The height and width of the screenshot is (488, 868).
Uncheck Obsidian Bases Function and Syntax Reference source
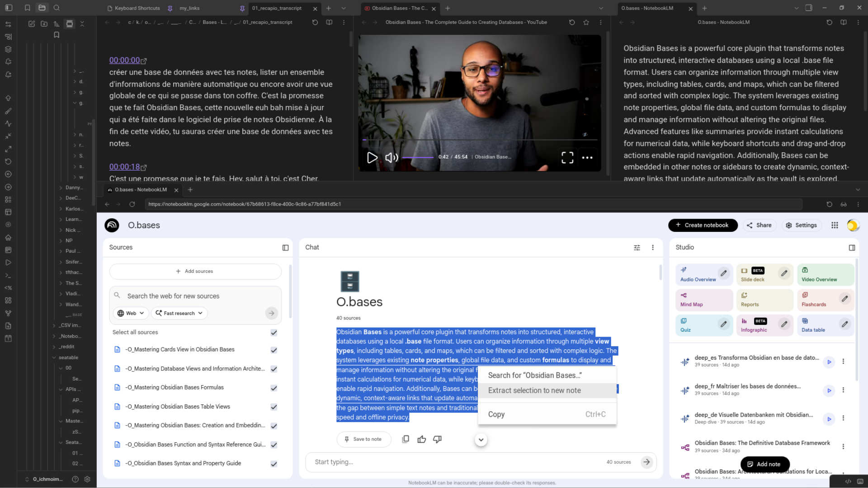[x=274, y=445]
